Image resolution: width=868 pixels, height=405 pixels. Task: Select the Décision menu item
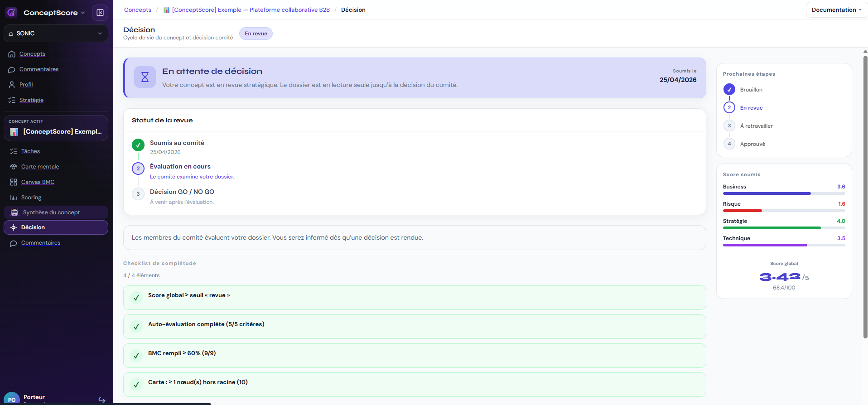56,227
